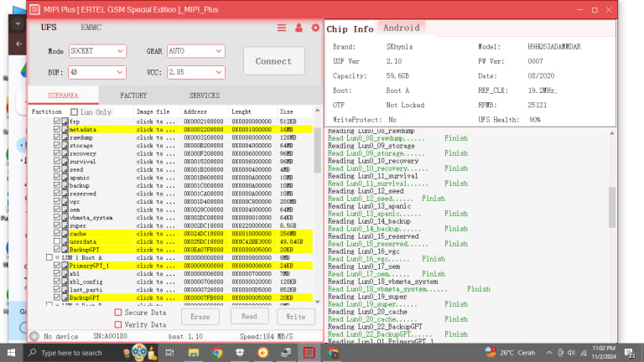Click the Connect button
Screen dimensions: 644x362
click(274, 61)
